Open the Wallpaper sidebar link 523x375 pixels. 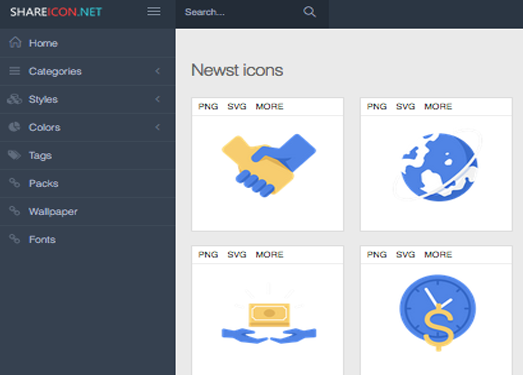point(87,211)
